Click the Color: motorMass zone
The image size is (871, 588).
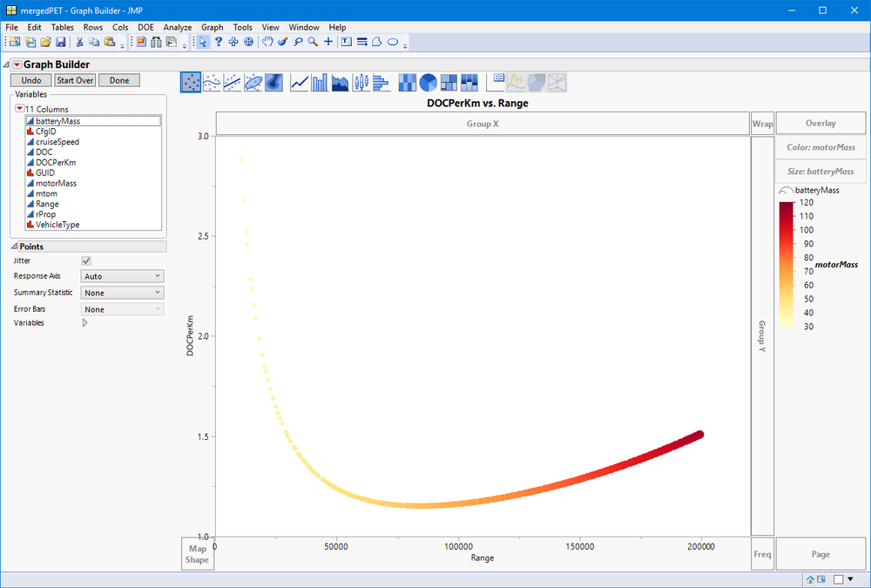click(820, 147)
